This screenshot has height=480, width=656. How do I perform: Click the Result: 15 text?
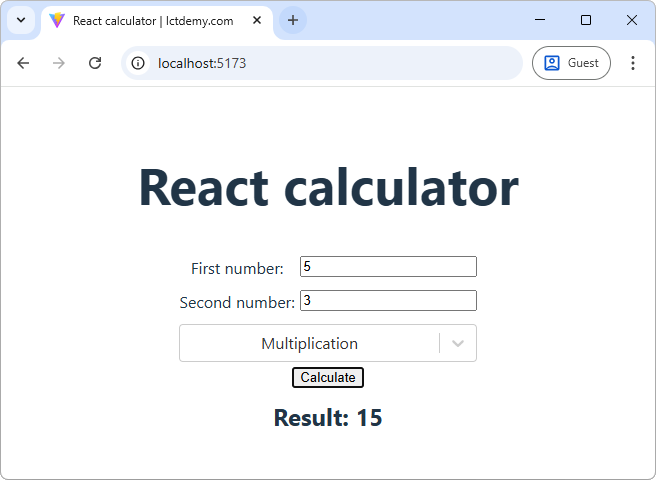[328, 418]
